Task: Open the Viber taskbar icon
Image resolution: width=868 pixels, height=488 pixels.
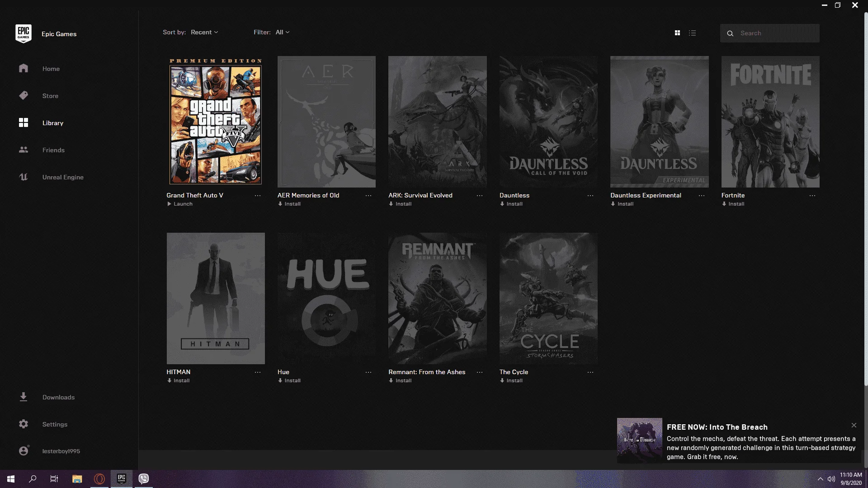Action: click(144, 479)
